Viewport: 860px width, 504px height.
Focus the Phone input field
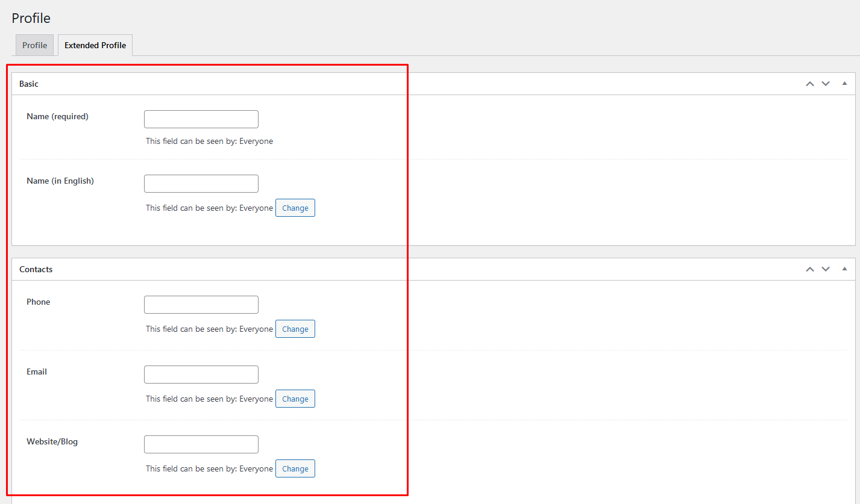(201, 305)
